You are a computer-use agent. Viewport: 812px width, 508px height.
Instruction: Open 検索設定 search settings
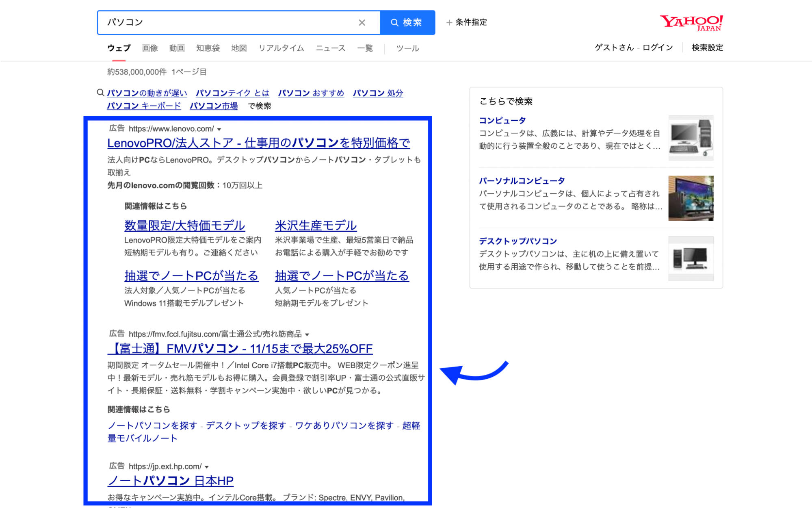point(707,48)
